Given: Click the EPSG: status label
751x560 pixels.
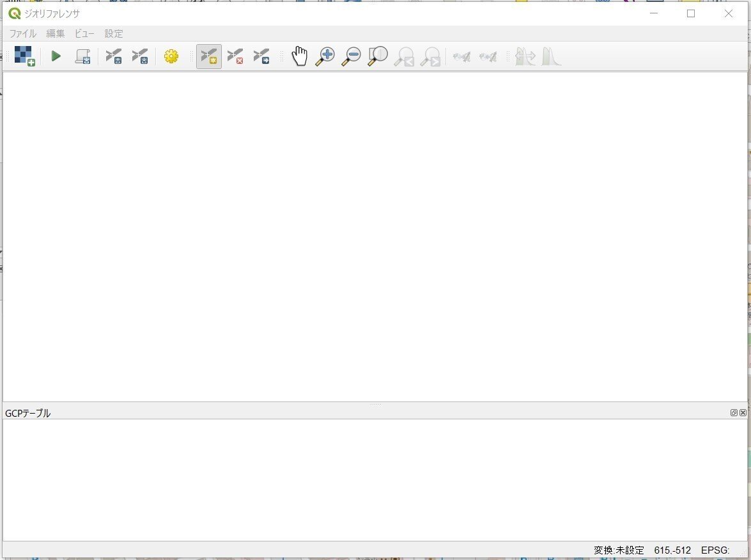Looking at the screenshot, I should click(x=715, y=550).
